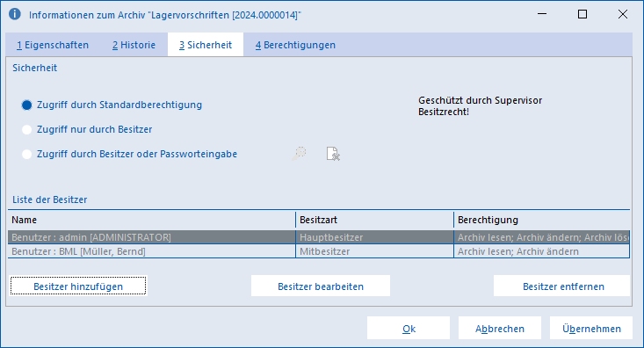Image resolution: width=644 pixels, height=348 pixels.
Task: Switch to the Historie tab
Action: click(134, 45)
